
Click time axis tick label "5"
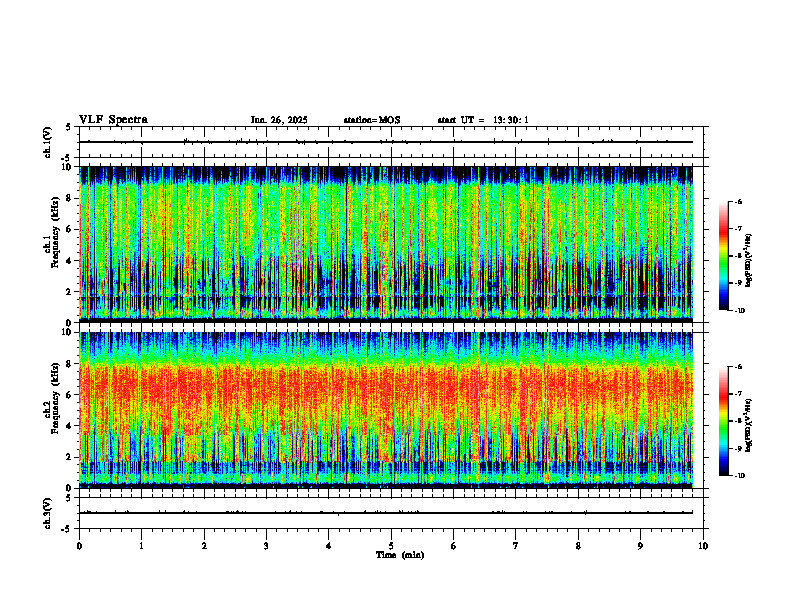click(391, 546)
